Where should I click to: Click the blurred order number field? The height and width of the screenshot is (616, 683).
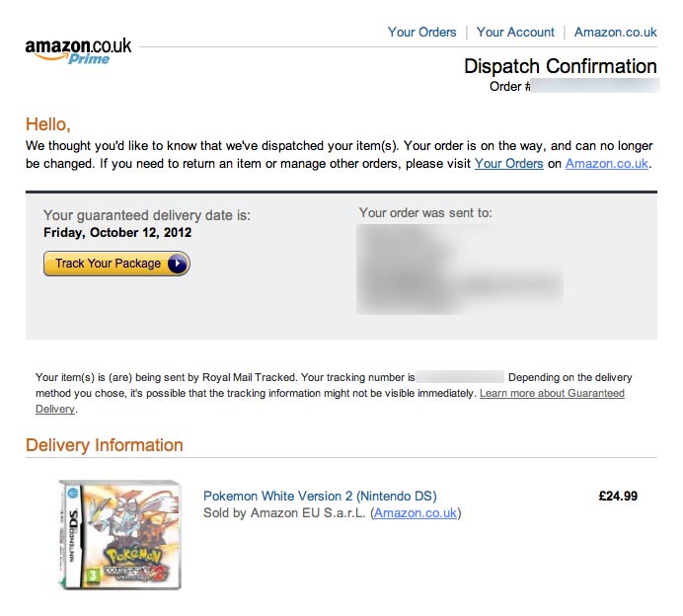coord(594,86)
